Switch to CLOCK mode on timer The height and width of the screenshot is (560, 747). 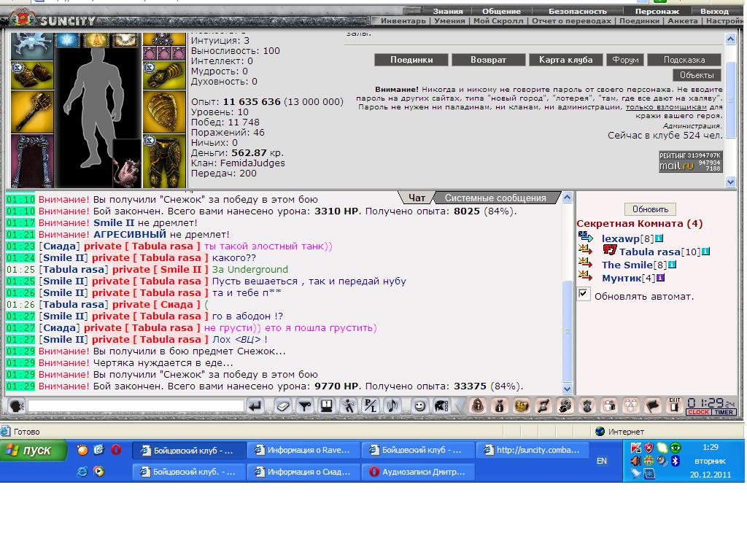pyautogui.click(x=698, y=412)
